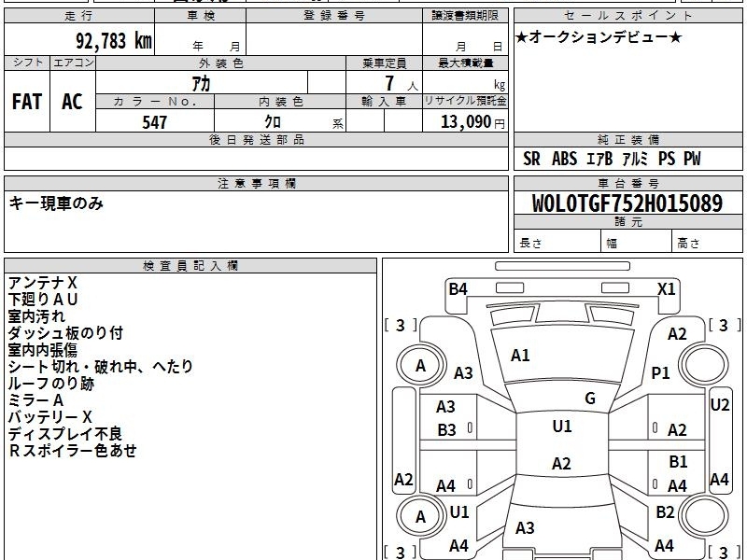The image size is (747, 560).
Task: Select the リサイクル預託金 header
Action: click(465, 102)
